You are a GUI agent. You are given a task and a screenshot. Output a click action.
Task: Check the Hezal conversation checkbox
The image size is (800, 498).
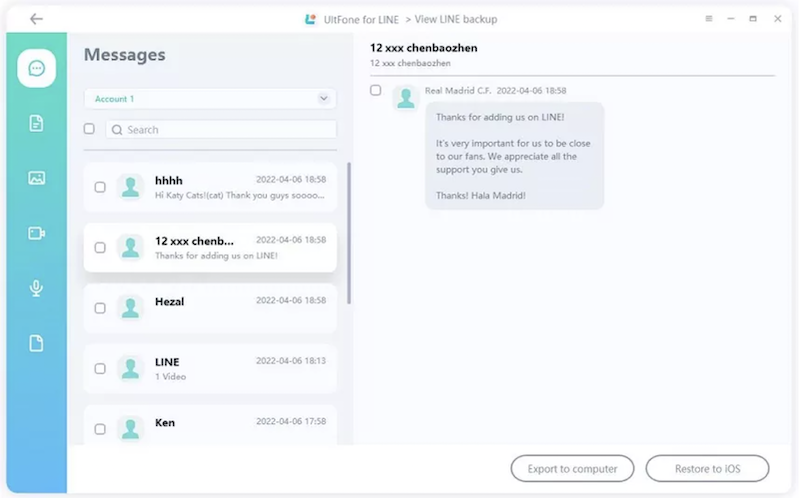click(x=100, y=308)
